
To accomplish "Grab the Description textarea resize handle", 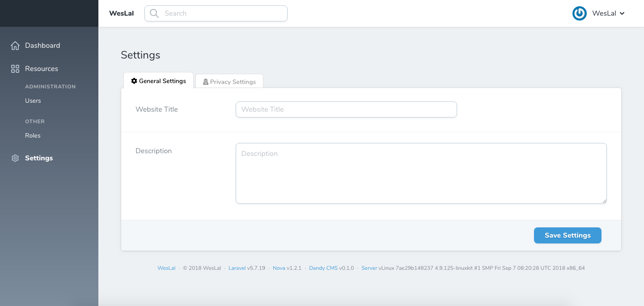I will 604,201.
